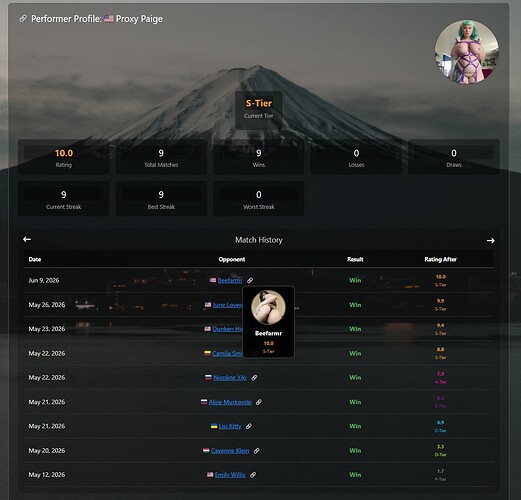The image size is (521, 500).
Task: Click the US flag next to Proxy Paige title
Action: click(x=109, y=18)
